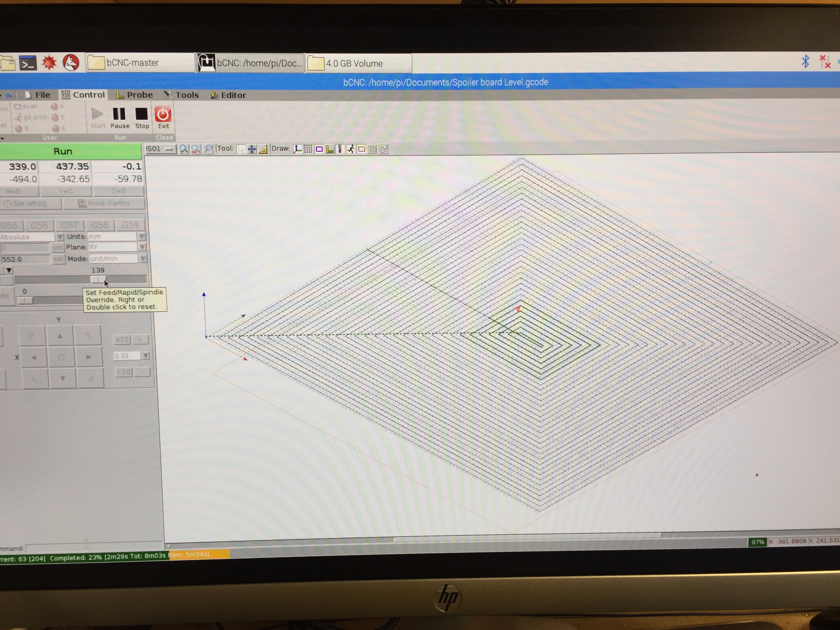This screenshot has width=840, height=630.
Task: Toggle rapid motion running-man display
Action: [x=351, y=149]
